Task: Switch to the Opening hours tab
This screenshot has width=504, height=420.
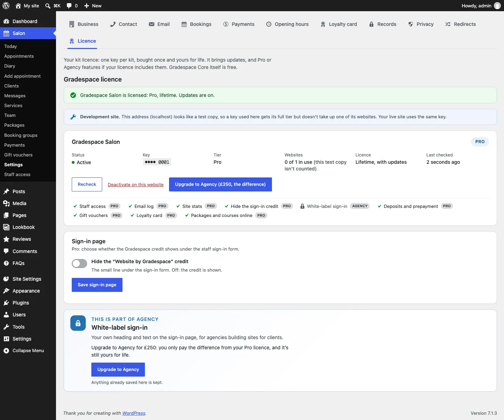Action: click(287, 24)
